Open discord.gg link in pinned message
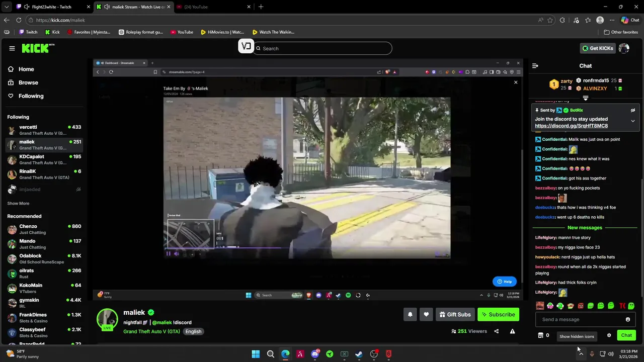The height and width of the screenshot is (362, 644). click(571, 126)
